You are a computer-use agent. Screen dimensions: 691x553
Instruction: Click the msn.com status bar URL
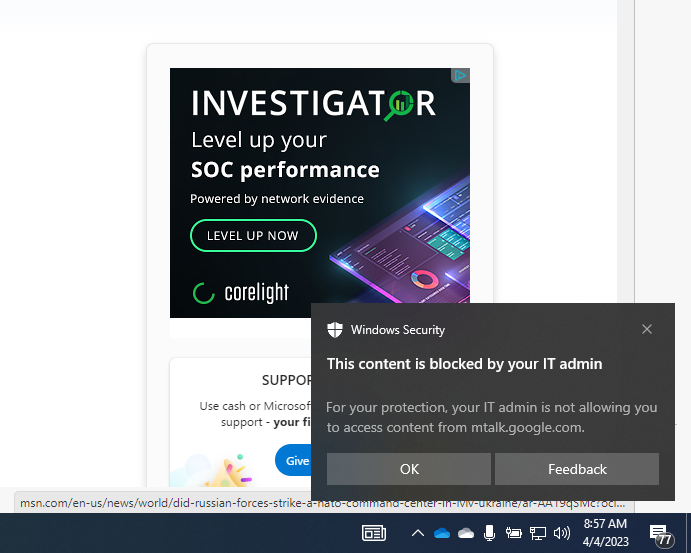tap(322, 503)
